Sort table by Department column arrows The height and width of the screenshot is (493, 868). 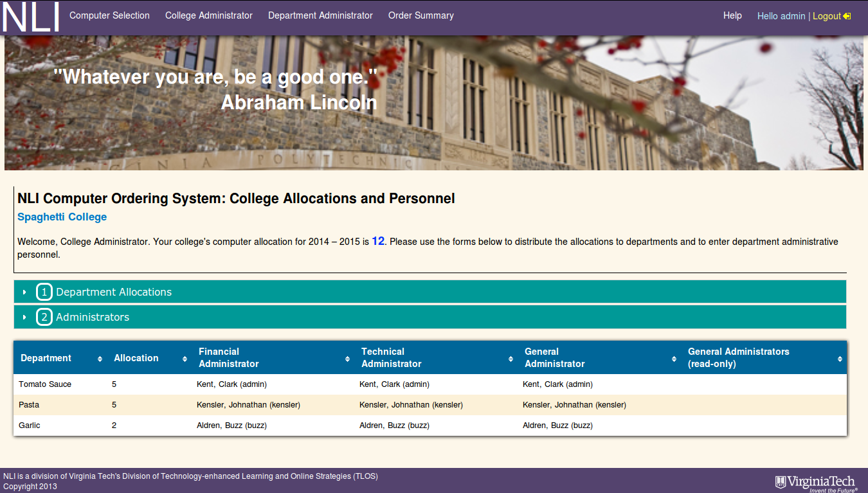(100, 359)
